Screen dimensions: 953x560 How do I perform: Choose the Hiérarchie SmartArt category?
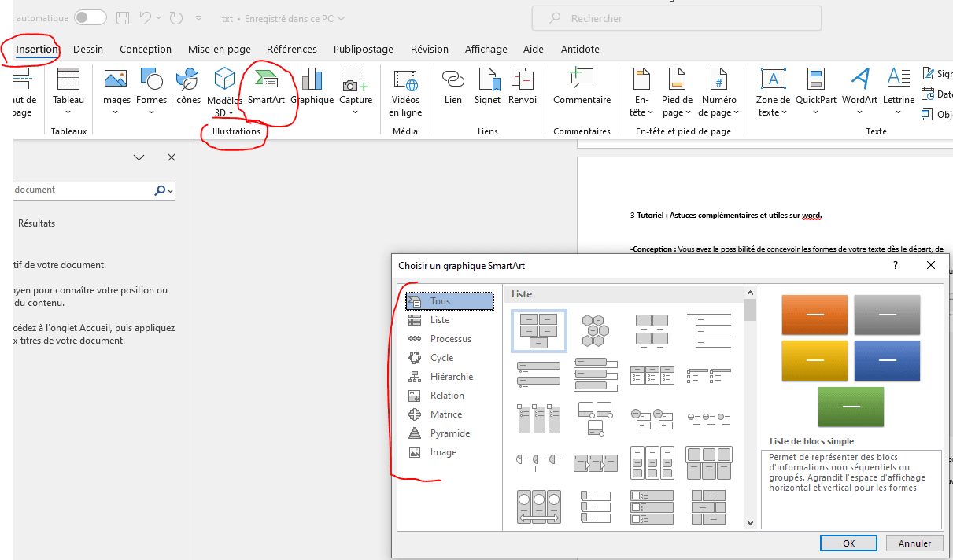(x=451, y=377)
